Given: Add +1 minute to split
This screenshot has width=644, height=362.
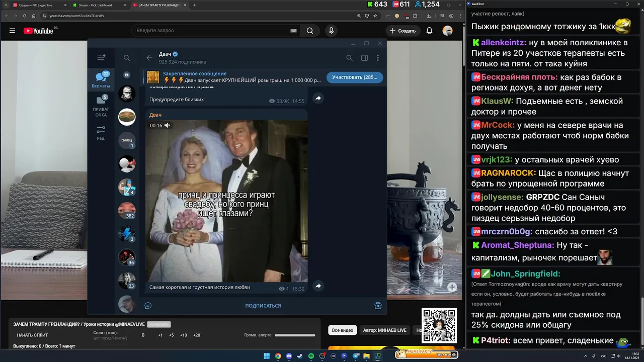Looking at the screenshot, I should pos(160,335).
